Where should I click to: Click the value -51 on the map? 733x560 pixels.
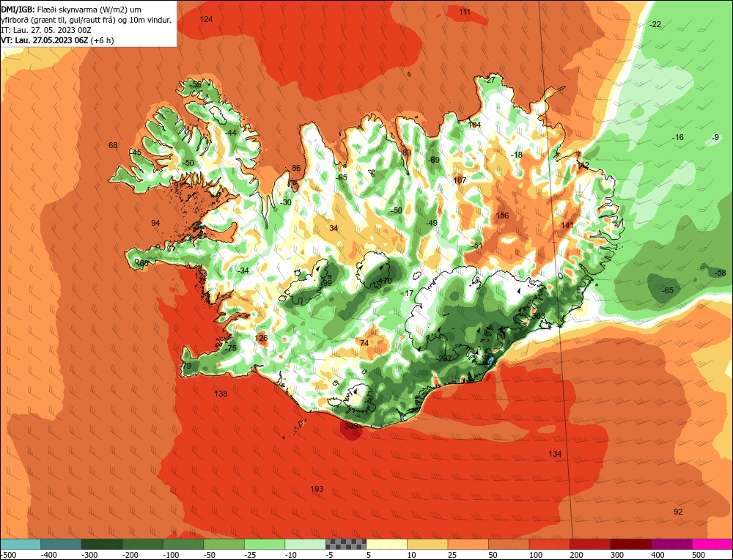pos(476,246)
